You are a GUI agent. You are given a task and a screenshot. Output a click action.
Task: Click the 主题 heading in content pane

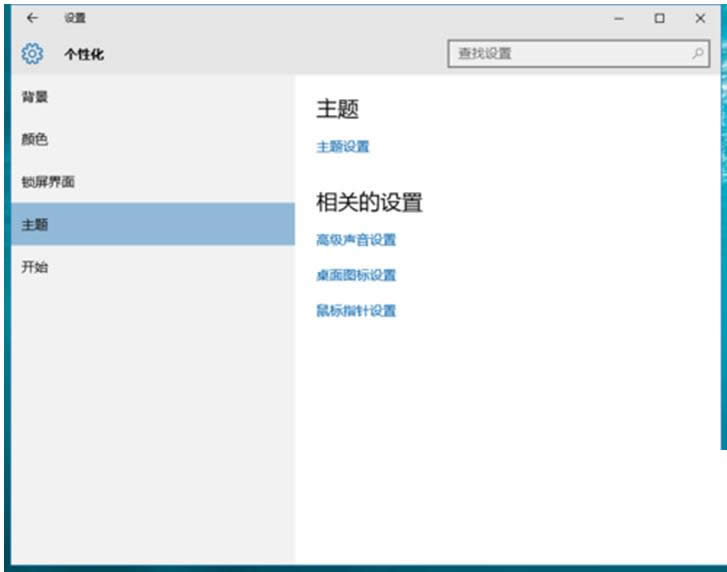pyautogui.click(x=337, y=110)
